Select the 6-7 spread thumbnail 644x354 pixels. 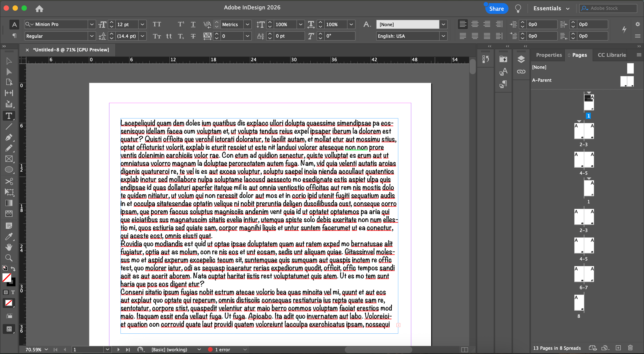(584, 274)
